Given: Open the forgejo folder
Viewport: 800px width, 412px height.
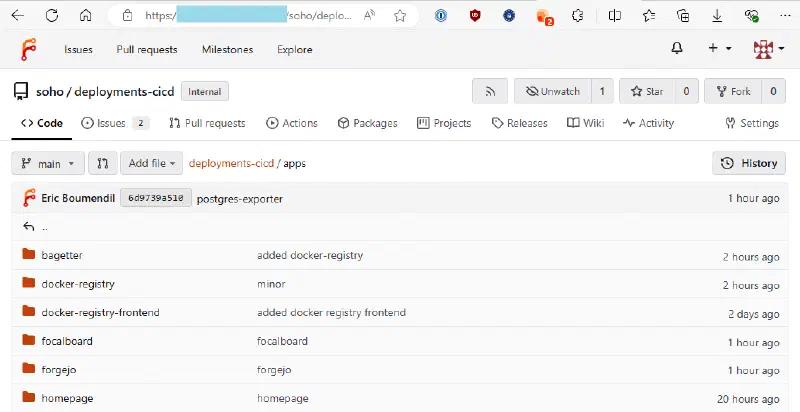Looking at the screenshot, I should [x=59, y=370].
